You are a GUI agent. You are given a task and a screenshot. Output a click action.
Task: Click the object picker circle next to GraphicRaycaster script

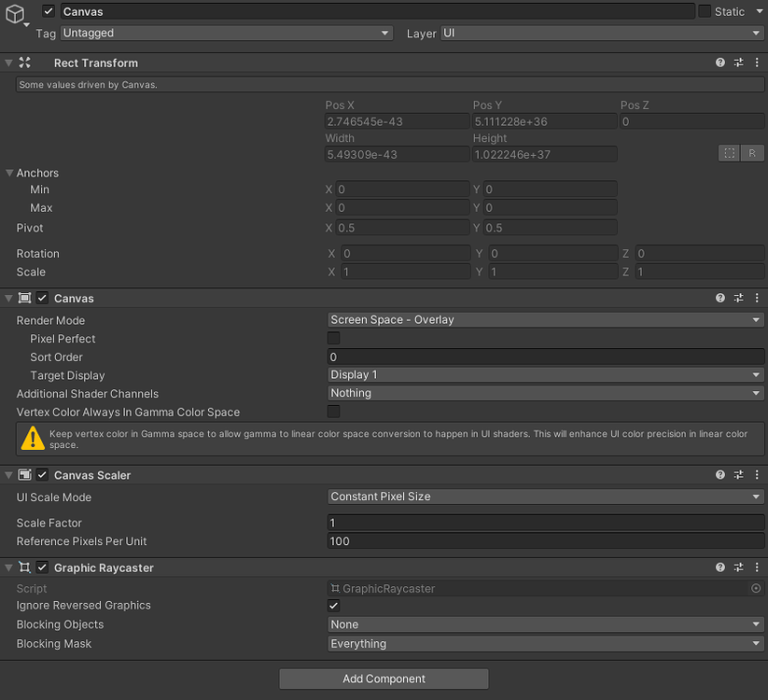pyautogui.click(x=755, y=588)
